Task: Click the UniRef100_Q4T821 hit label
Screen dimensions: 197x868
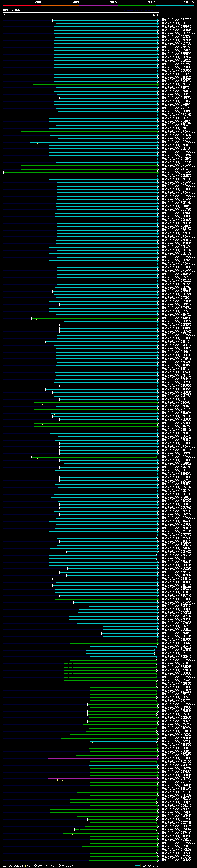Action: coord(177,169)
